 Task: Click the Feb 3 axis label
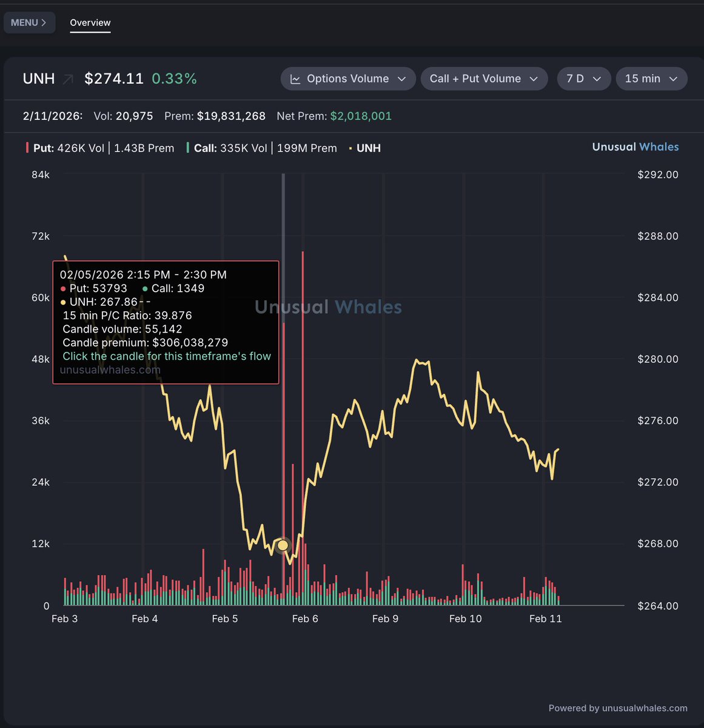(64, 619)
